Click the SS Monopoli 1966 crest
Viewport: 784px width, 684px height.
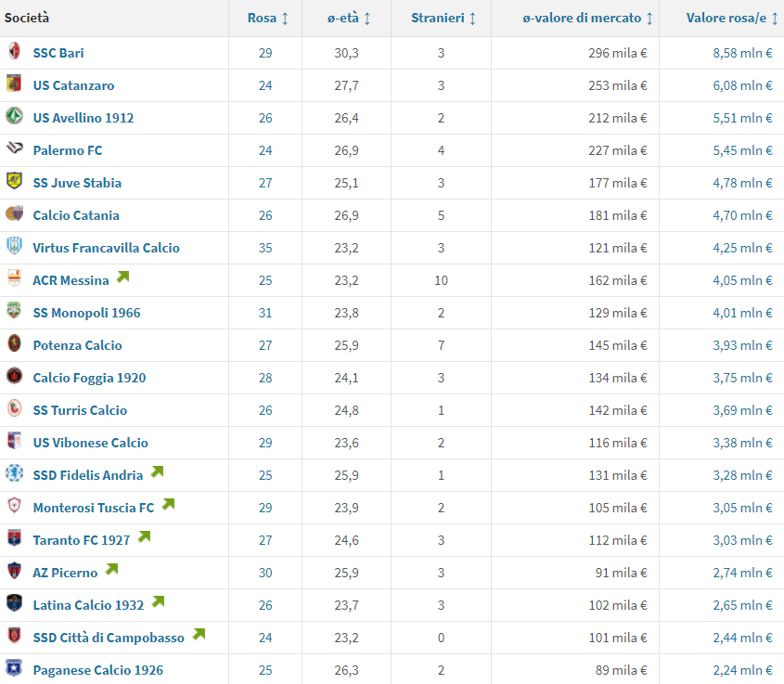[15, 311]
